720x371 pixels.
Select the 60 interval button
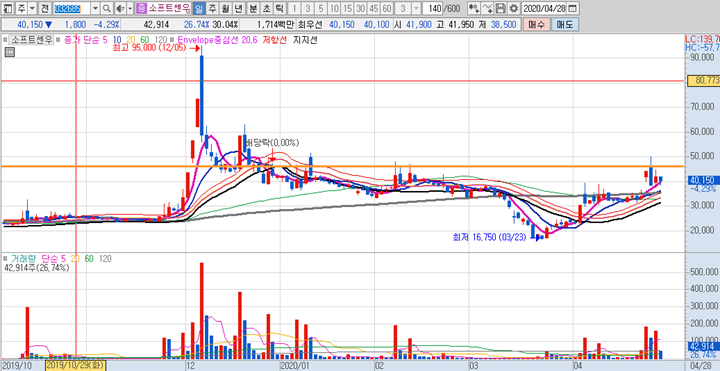click(388, 8)
